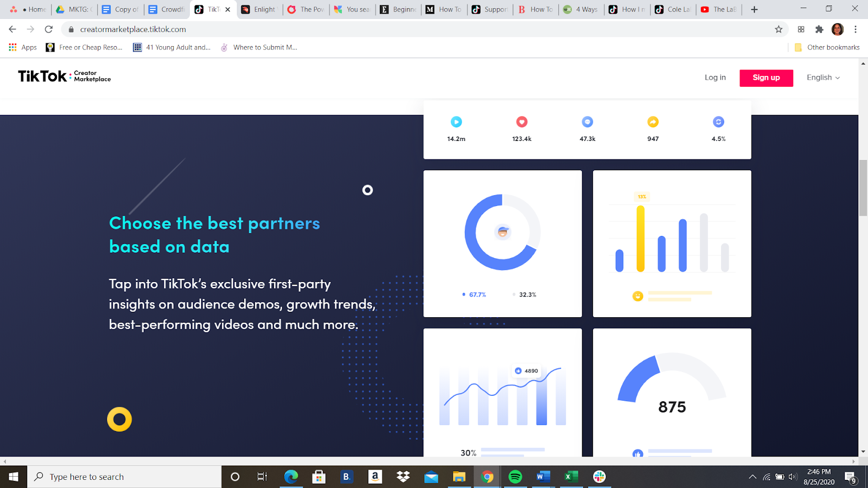868x488 pixels.
Task: Open the Chrome extensions puzzle icon
Action: (x=819, y=29)
